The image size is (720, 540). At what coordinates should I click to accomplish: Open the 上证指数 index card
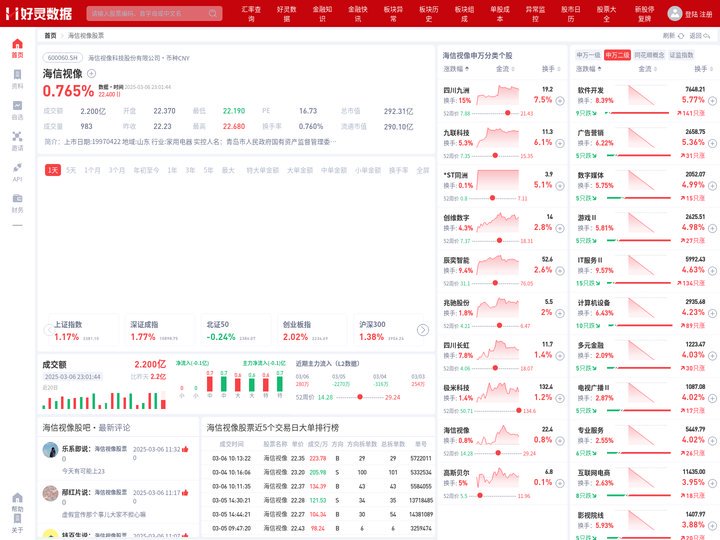(84, 330)
